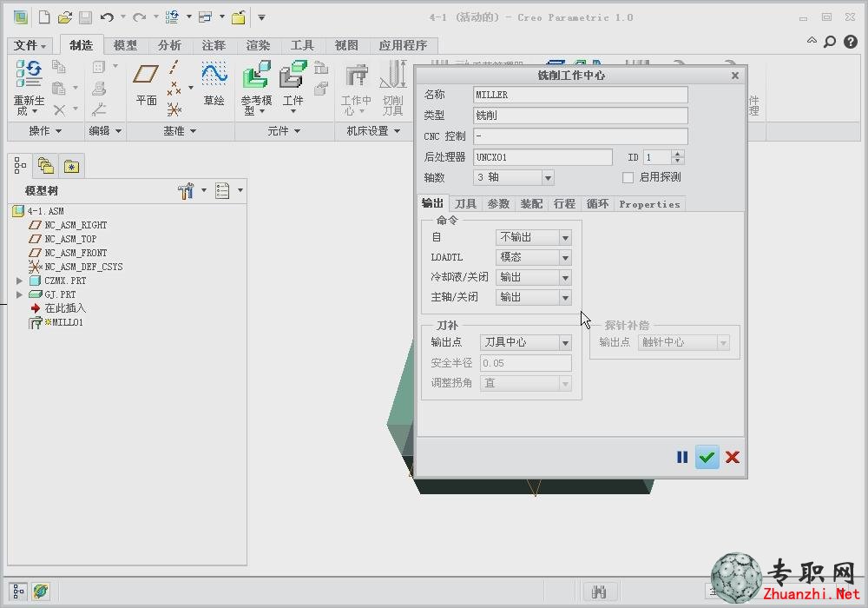Click the datum axis icon
Screen dimensions: 868x608
point(174,68)
